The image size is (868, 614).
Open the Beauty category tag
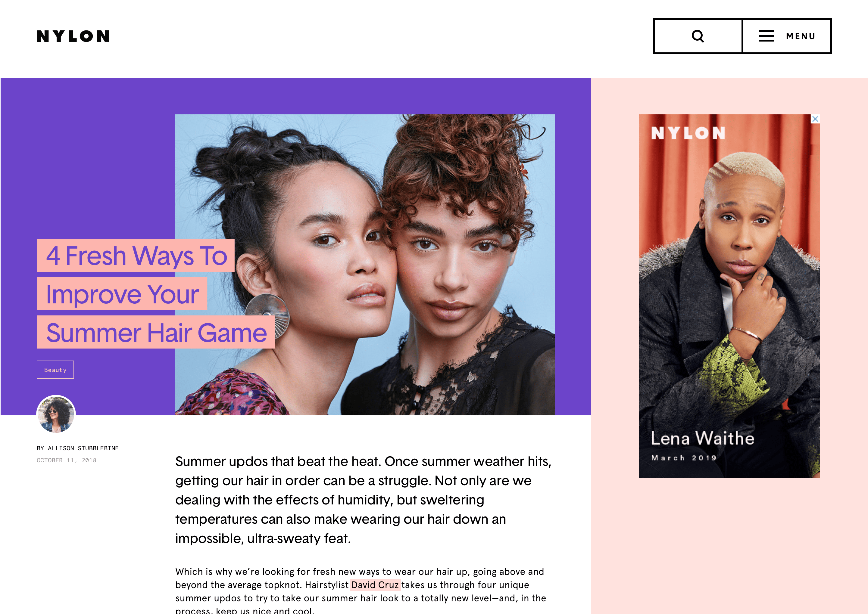[55, 370]
